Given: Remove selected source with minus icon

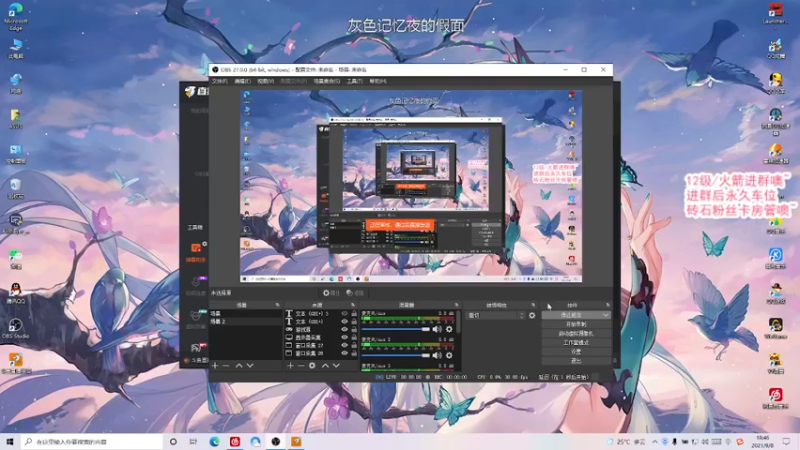Looking at the screenshot, I should click(x=301, y=366).
